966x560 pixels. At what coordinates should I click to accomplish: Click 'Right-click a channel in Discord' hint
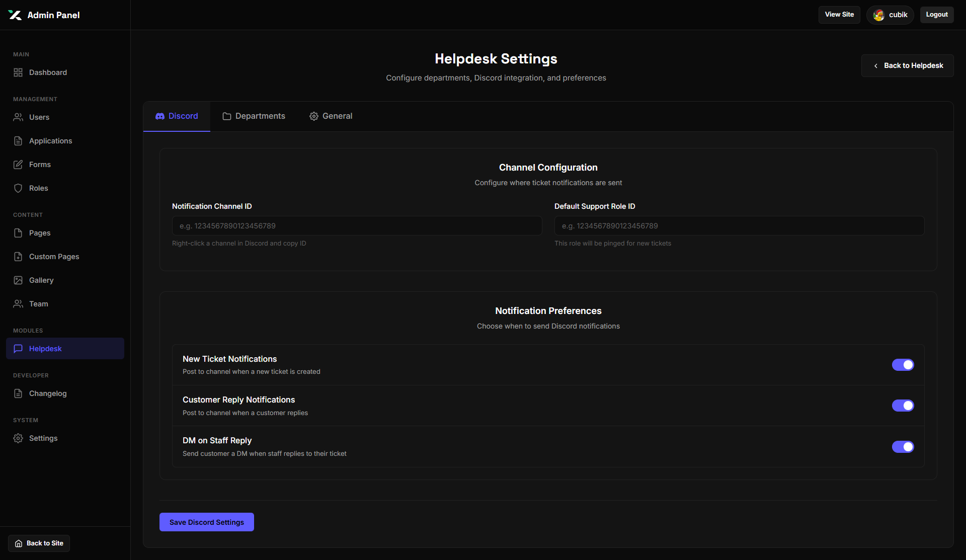[x=239, y=244]
